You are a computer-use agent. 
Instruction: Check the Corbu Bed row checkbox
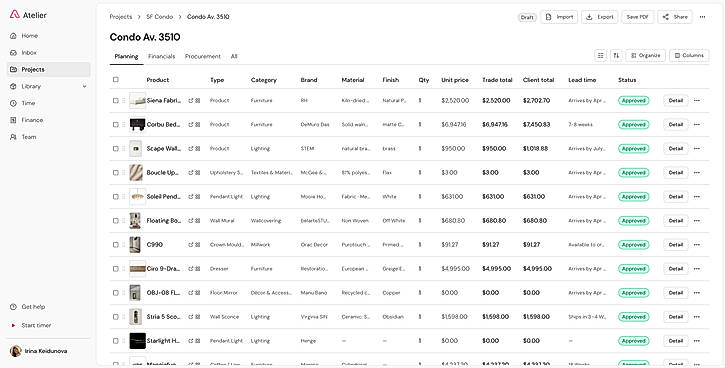pos(116,124)
